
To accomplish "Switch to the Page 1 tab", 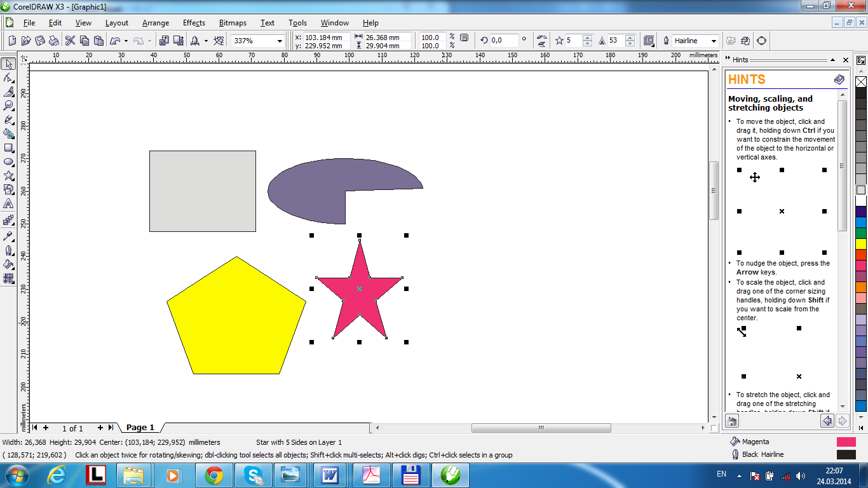I will [140, 428].
